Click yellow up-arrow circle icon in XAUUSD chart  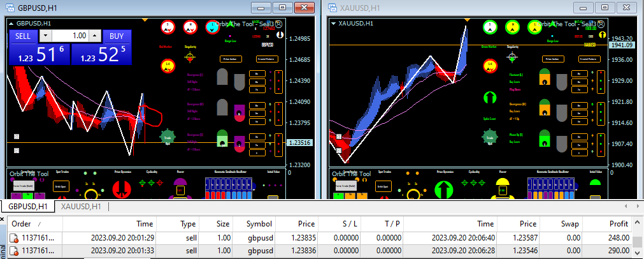[x=603, y=35]
